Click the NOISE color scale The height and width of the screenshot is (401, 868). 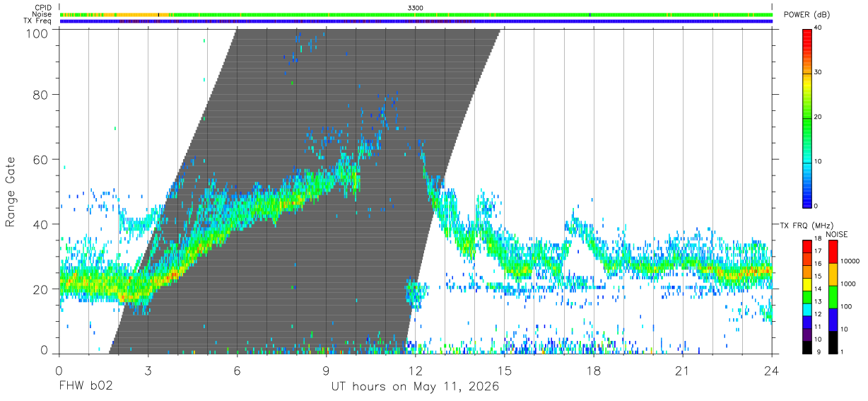832,296
